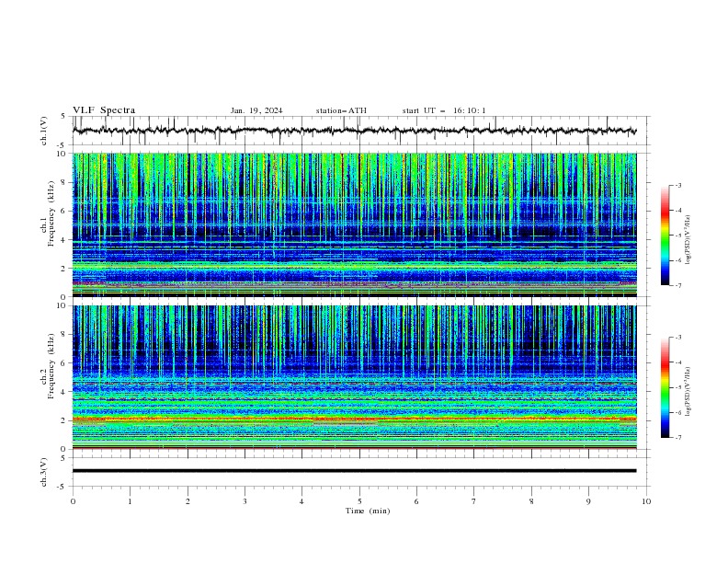Click the ch.1 color bar "log(PSD)(V²/Hz)" title
This screenshot has height=563, width=728.
(688, 240)
